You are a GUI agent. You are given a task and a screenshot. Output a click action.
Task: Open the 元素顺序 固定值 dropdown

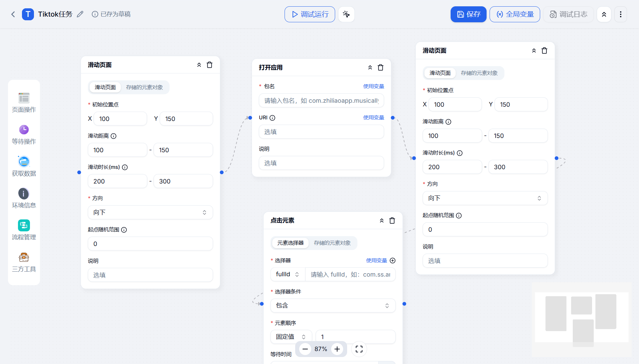tap(291, 336)
